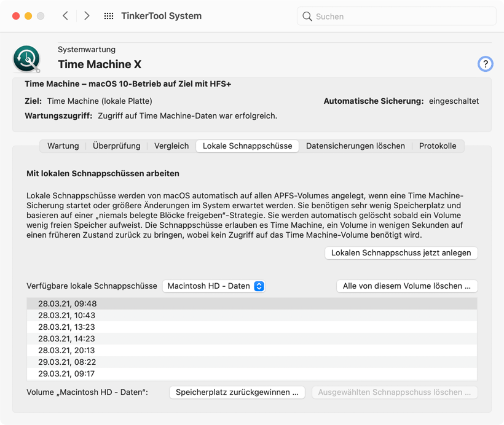Focus the Suchen search field
This screenshot has height=425, width=504.
(396, 16)
